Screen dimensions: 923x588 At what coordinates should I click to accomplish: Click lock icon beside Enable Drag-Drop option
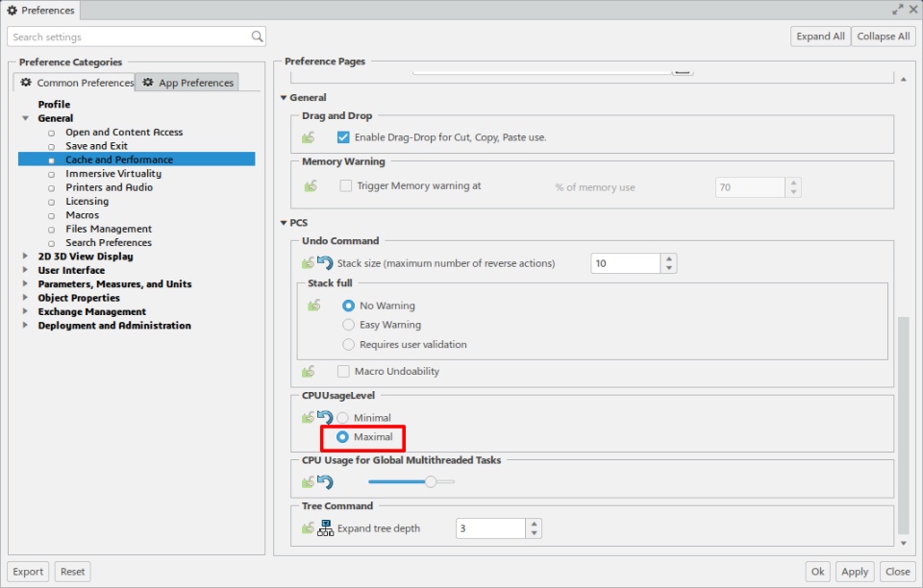tap(309, 137)
